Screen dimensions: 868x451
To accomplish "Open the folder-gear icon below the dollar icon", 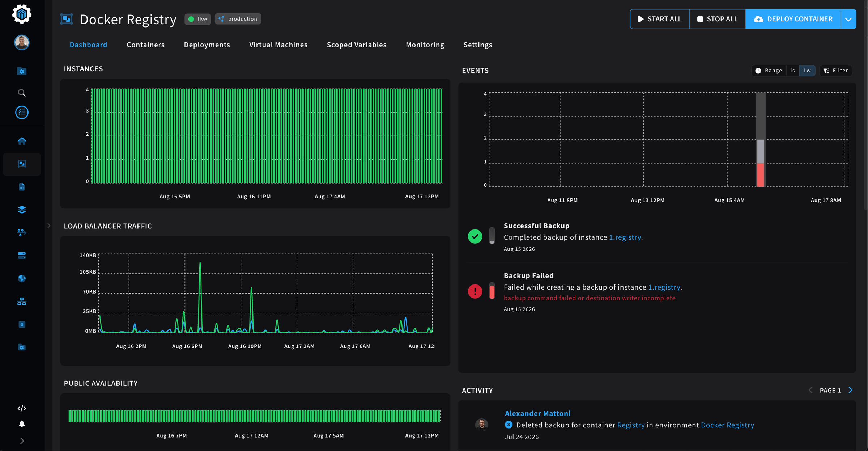I will click(22, 347).
